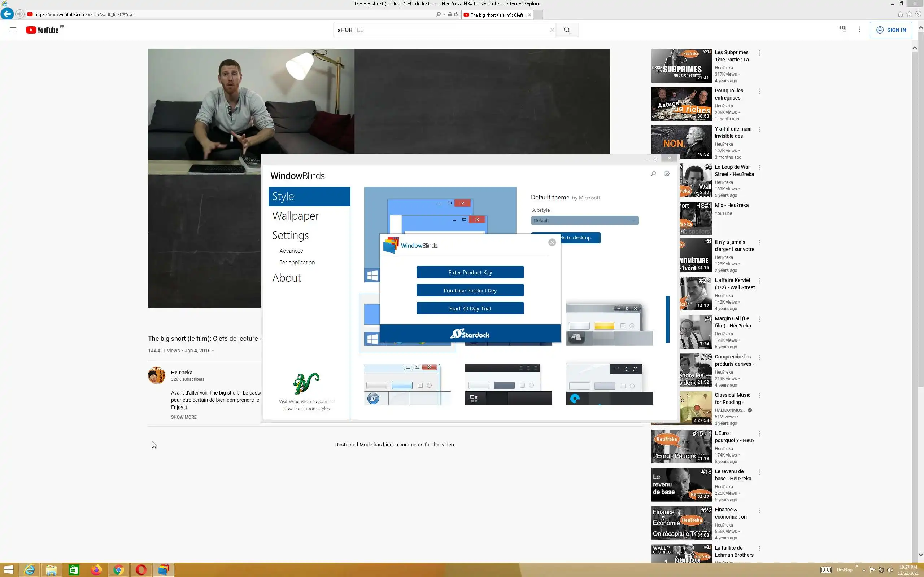Clear the YouTube search box text

point(552,30)
